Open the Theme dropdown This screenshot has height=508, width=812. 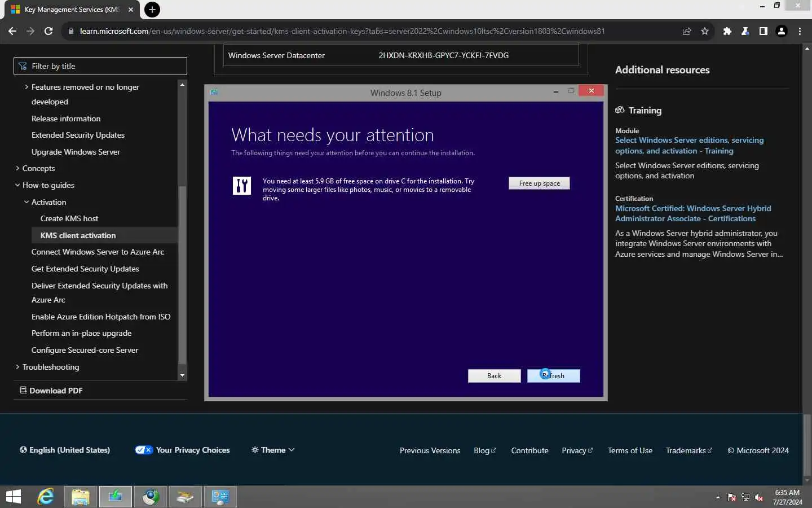pos(273,450)
